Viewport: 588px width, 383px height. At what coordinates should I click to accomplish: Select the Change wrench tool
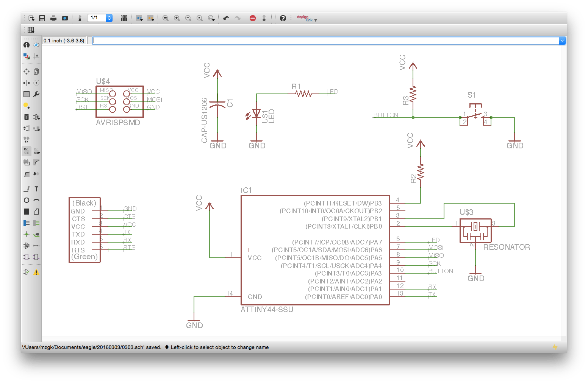point(36,94)
